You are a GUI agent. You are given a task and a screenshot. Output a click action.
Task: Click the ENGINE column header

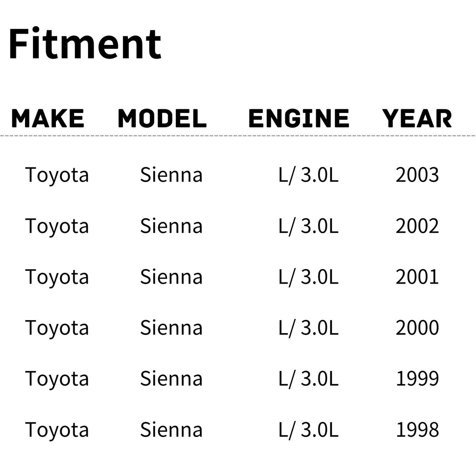pos(299,118)
